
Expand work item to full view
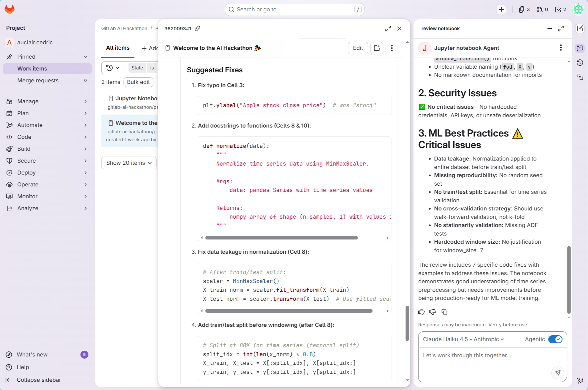[388, 29]
